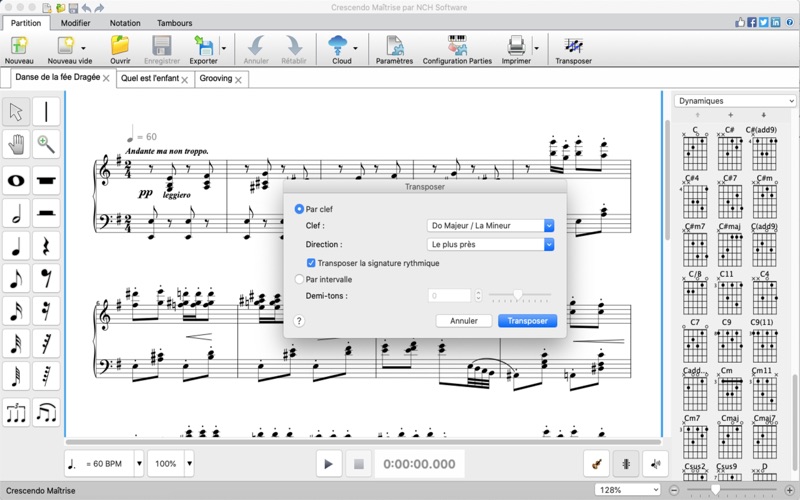Select the bar line tool

coord(46,112)
